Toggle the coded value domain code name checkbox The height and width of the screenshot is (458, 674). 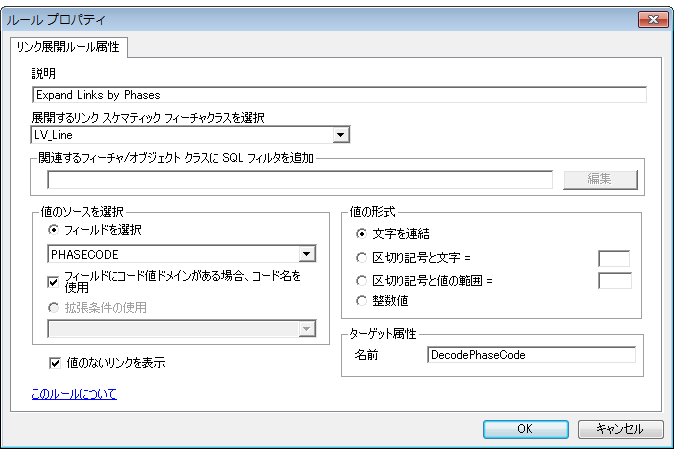(53, 282)
